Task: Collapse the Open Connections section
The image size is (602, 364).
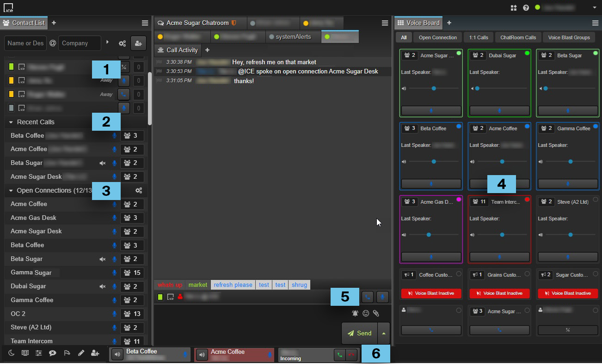Action: tap(11, 190)
